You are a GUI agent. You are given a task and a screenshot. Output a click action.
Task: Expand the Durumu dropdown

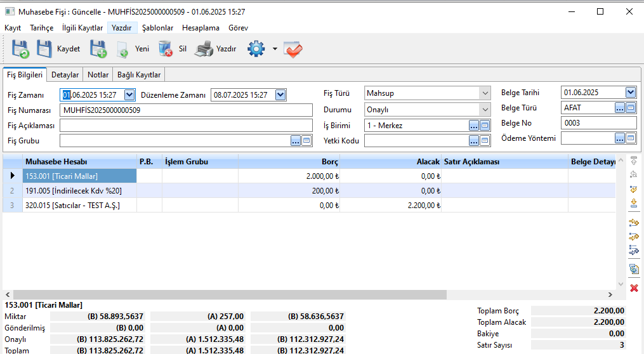485,109
